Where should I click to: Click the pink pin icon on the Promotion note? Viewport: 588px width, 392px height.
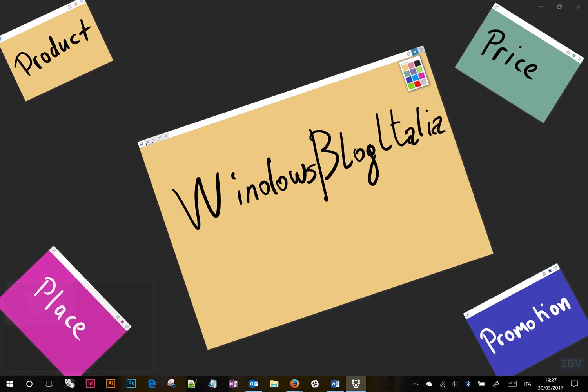pyautogui.click(x=544, y=274)
